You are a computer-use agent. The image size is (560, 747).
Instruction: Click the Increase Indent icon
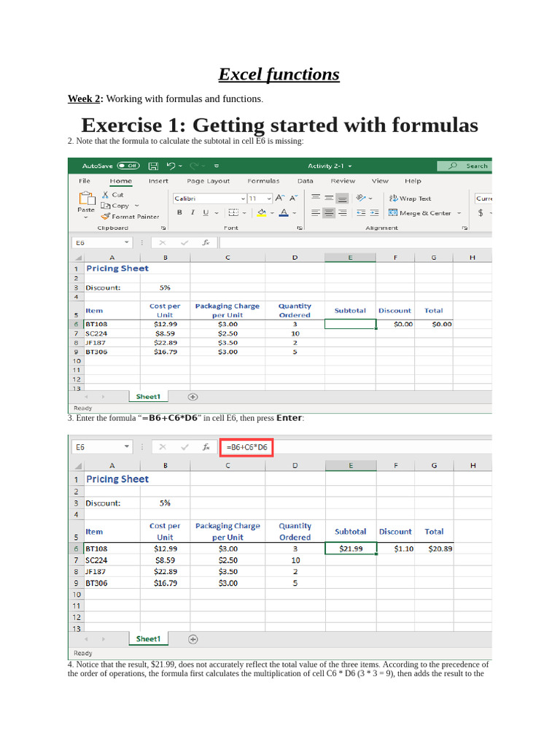(375, 213)
